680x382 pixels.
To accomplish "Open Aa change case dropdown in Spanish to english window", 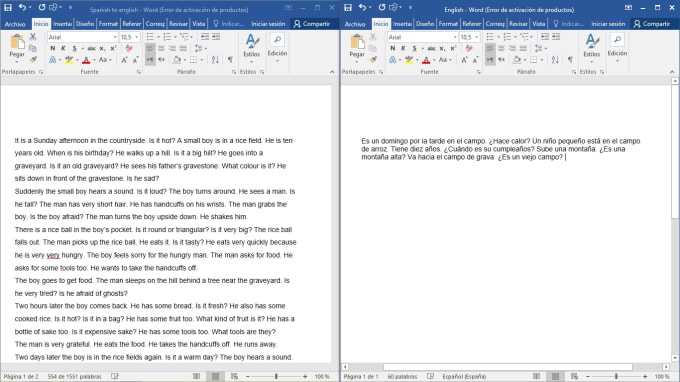I will pyautogui.click(x=105, y=60).
